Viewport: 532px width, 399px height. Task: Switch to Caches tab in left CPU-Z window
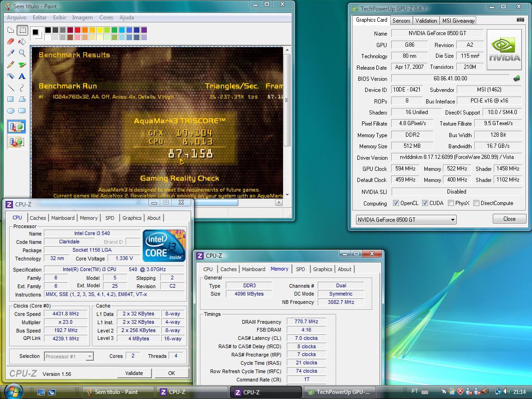(x=38, y=218)
